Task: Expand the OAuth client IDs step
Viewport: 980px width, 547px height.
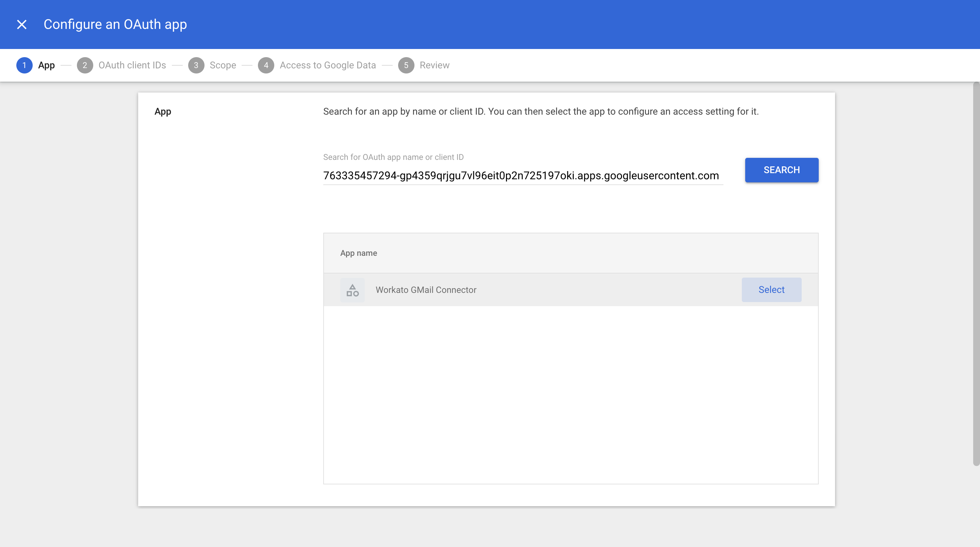Action: coord(132,65)
